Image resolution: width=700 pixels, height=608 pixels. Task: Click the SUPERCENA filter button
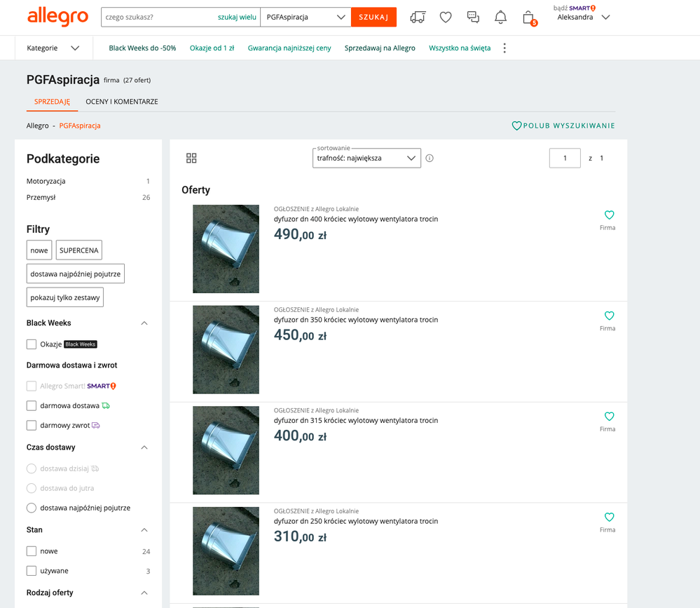pyautogui.click(x=79, y=250)
